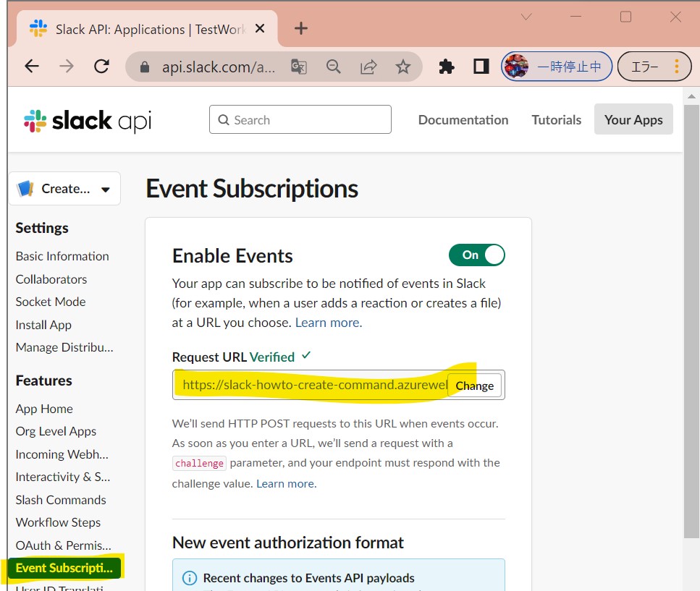Open Incoming Webhooks page

(x=62, y=454)
